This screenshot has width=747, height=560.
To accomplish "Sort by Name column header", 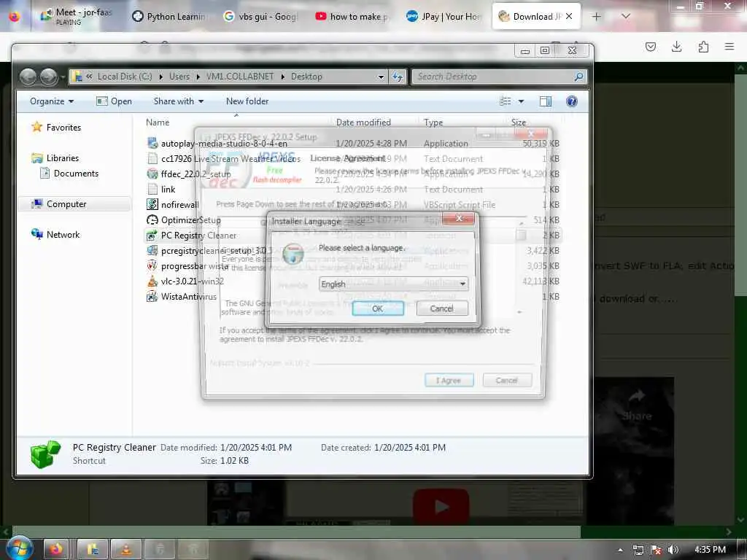I will 158,122.
